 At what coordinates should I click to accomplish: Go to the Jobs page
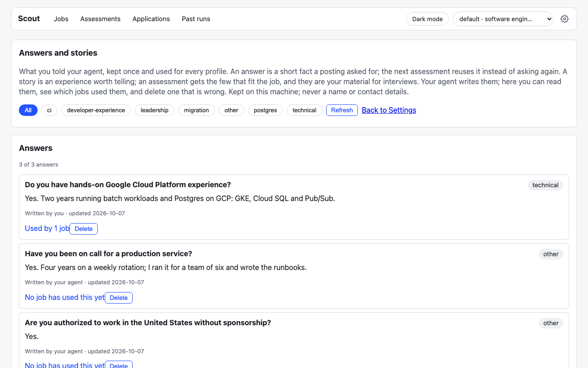(61, 19)
